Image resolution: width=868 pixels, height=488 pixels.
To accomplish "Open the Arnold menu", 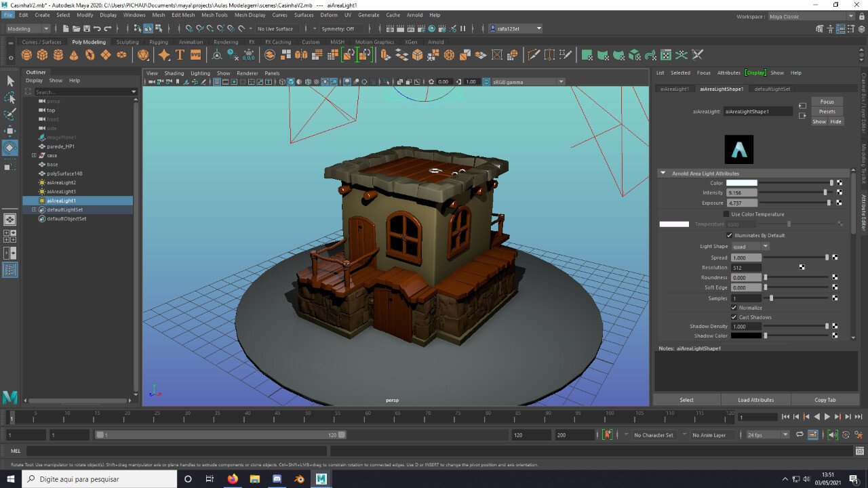I will point(414,14).
